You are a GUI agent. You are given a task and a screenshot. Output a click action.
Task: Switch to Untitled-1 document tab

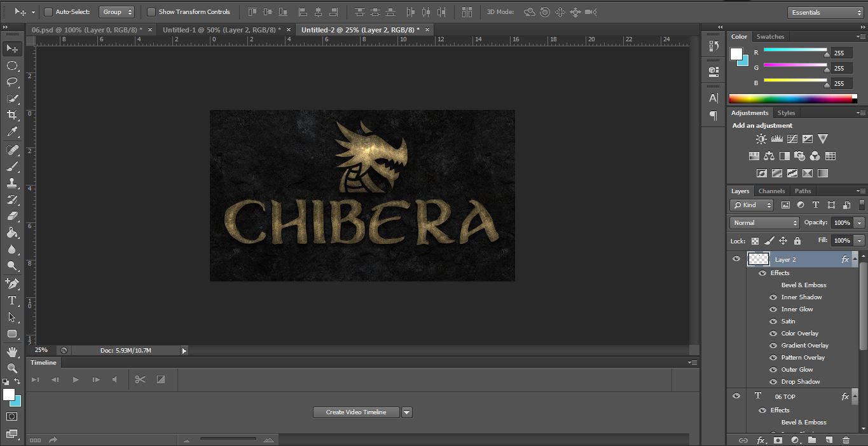click(222, 30)
